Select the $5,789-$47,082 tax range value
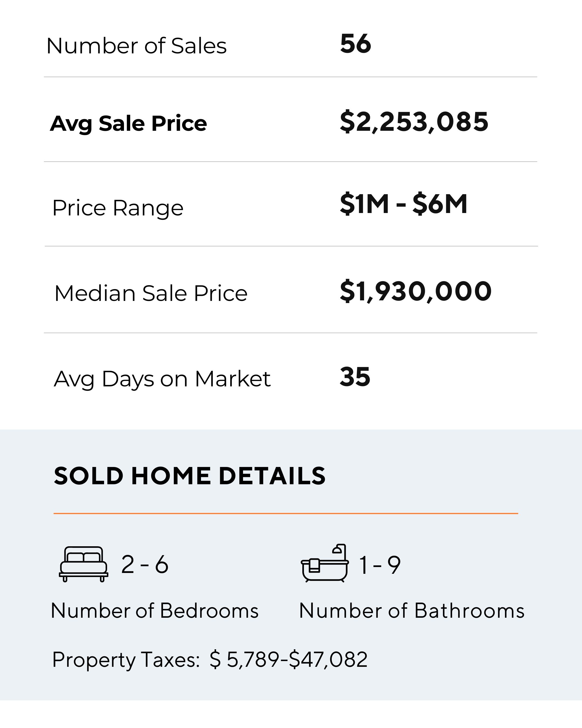This screenshot has width=582, height=728. (x=289, y=660)
